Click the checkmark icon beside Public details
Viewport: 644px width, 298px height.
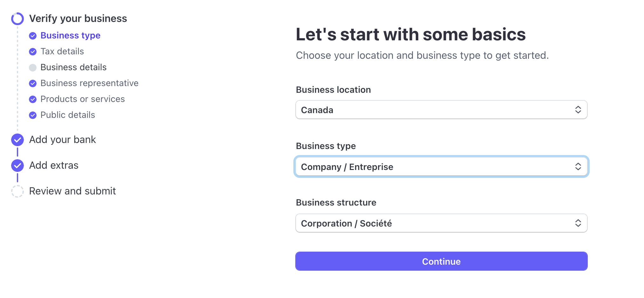point(33,115)
